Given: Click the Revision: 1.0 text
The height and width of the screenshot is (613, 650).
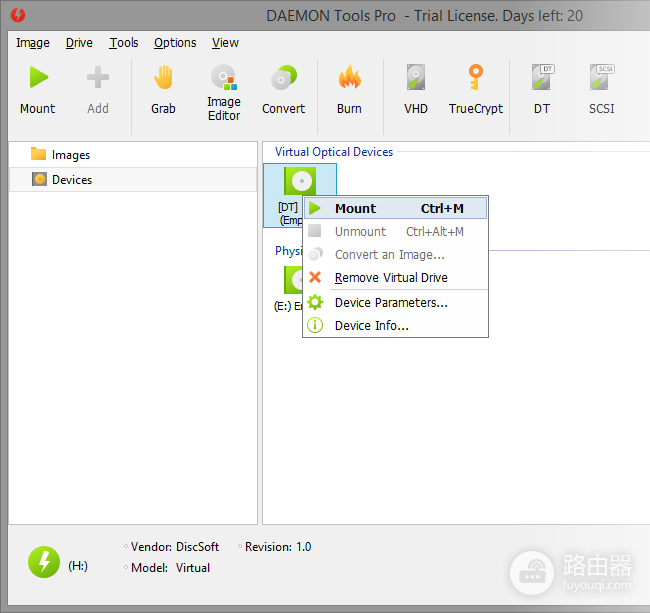Looking at the screenshot, I should [278, 547].
